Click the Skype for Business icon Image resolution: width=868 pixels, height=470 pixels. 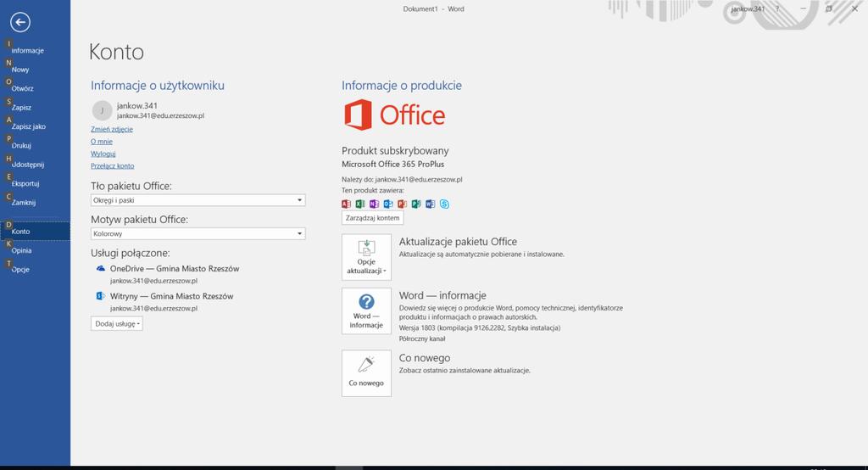tap(444, 204)
